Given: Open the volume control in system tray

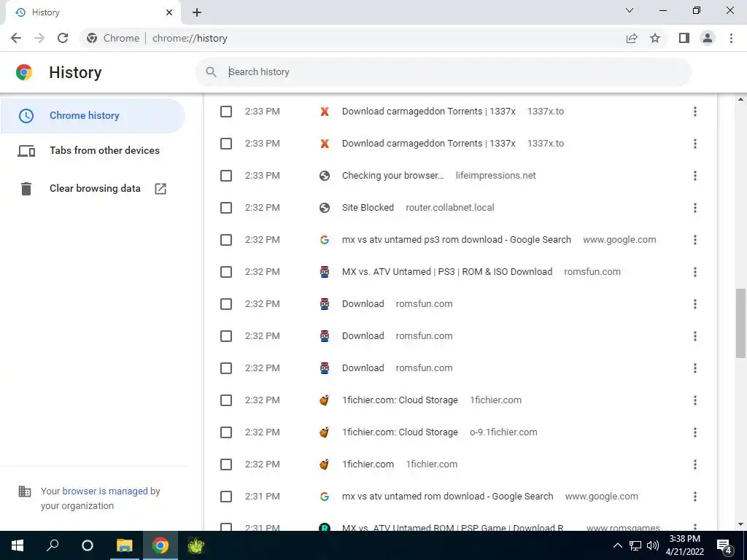Looking at the screenshot, I should coord(653,545).
